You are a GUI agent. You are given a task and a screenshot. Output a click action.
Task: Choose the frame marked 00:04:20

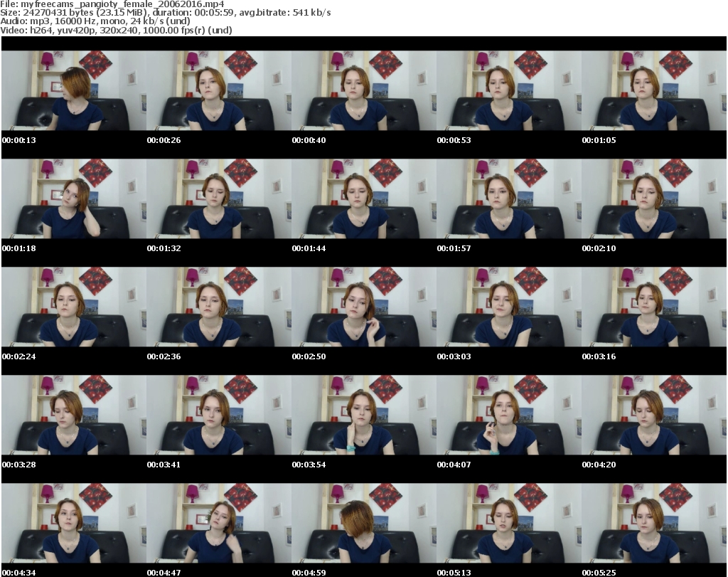pyautogui.click(x=654, y=415)
